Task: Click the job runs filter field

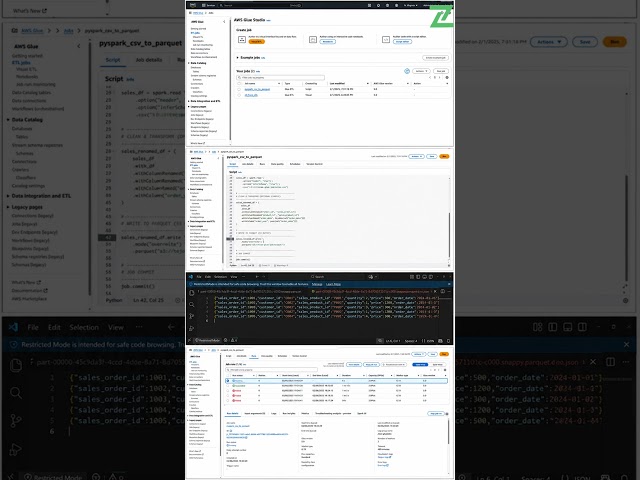Action: click(x=271, y=370)
